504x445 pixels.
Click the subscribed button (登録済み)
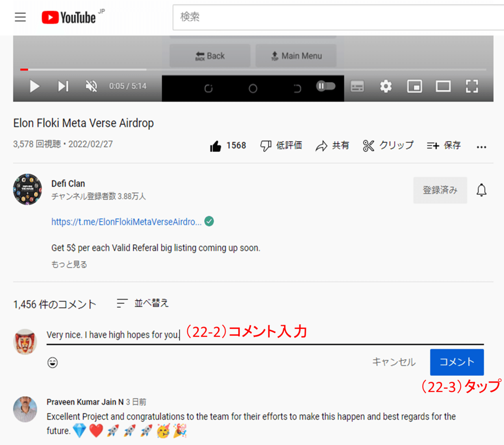[440, 190]
